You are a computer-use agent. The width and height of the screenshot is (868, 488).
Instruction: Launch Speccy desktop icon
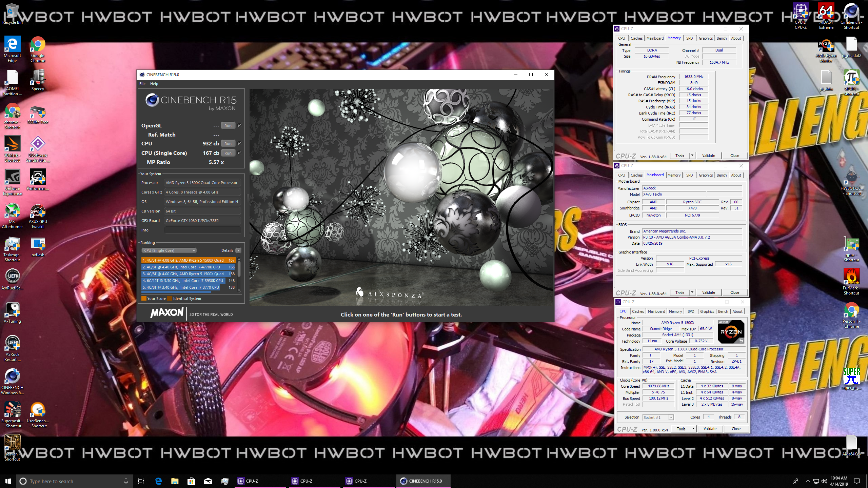(38, 80)
